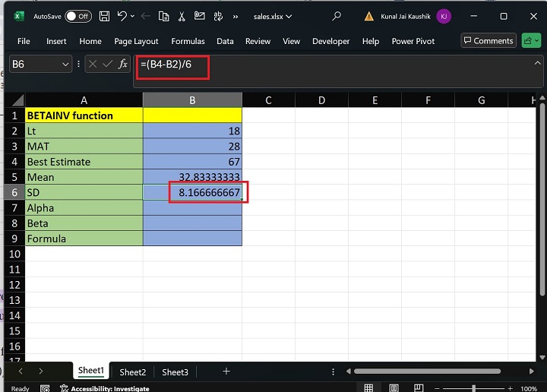Collapse the formula bar chevron
The image size is (547, 392).
pyautogui.click(x=538, y=63)
